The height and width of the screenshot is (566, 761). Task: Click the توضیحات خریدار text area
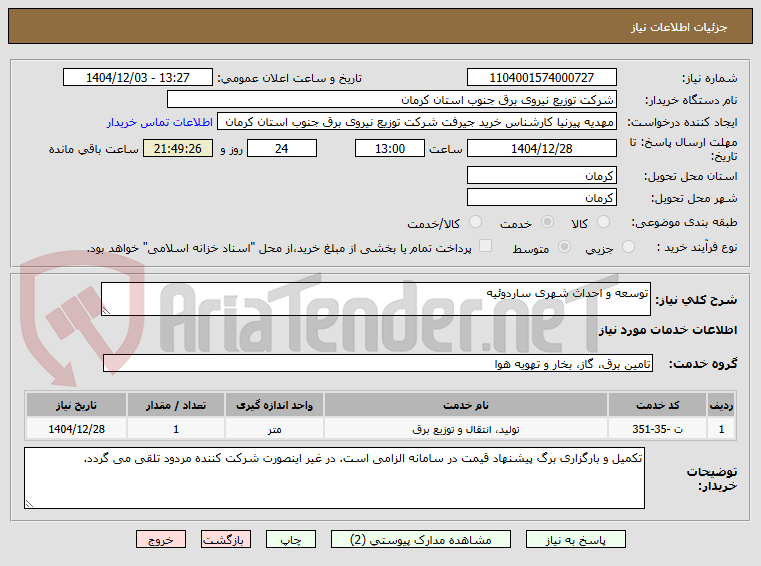[334, 478]
